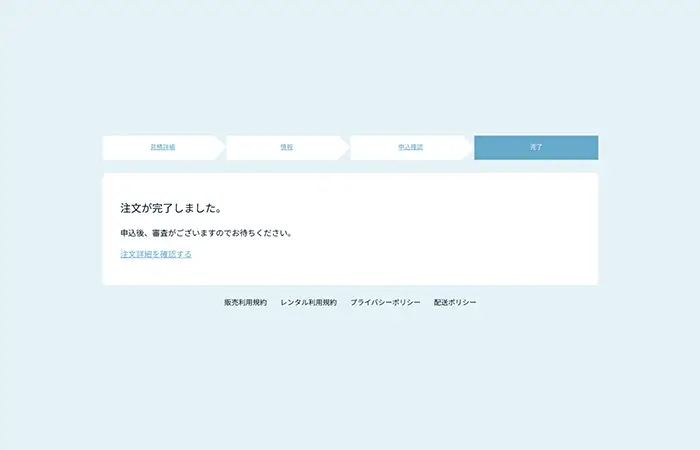Screen dimensions: 700x450
Task: Read the 配送ポリシー page
Action: [455, 302]
